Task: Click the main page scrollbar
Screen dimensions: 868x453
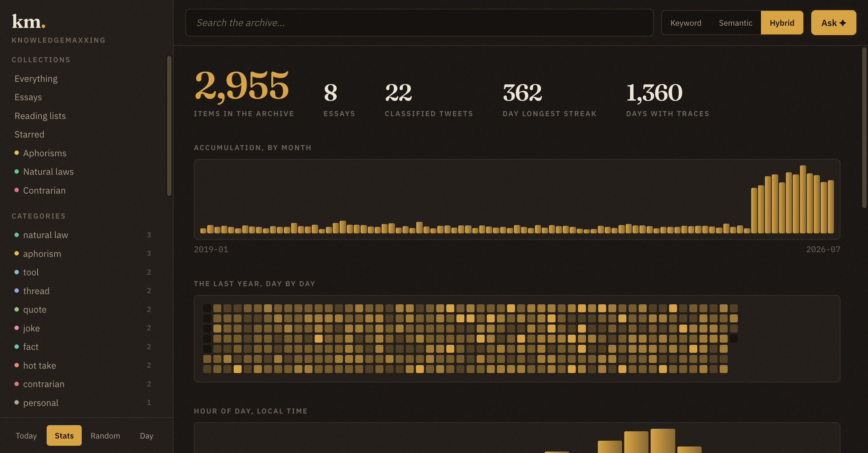Action: pos(864,127)
